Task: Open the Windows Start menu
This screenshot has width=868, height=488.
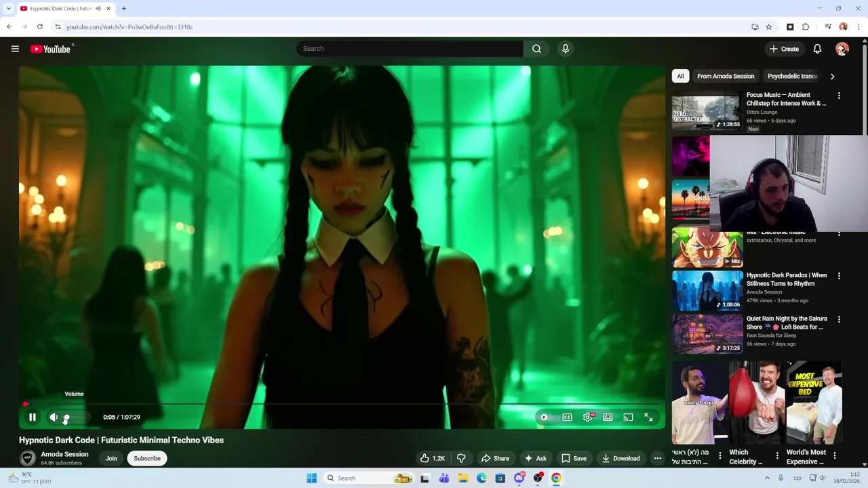Action: [311, 478]
